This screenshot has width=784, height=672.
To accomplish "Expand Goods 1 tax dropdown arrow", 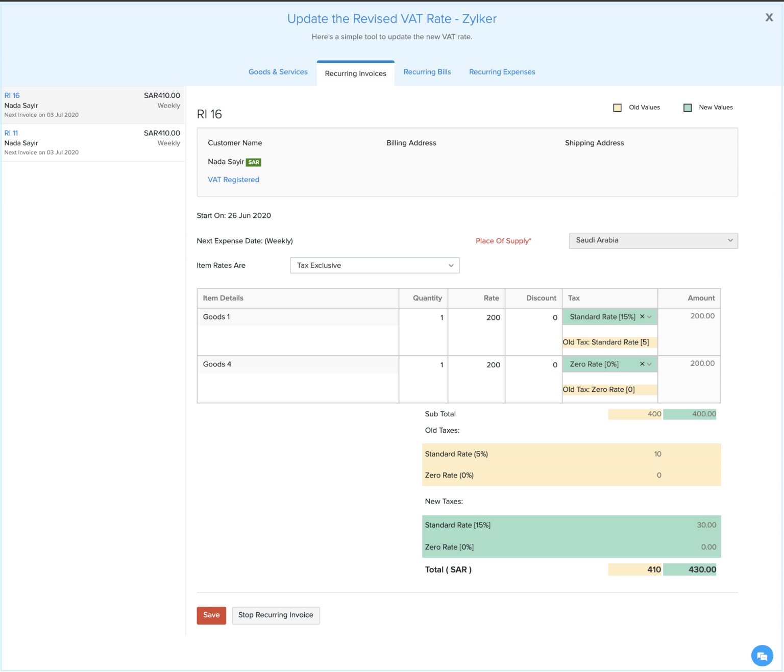I will (x=649, y=317).
